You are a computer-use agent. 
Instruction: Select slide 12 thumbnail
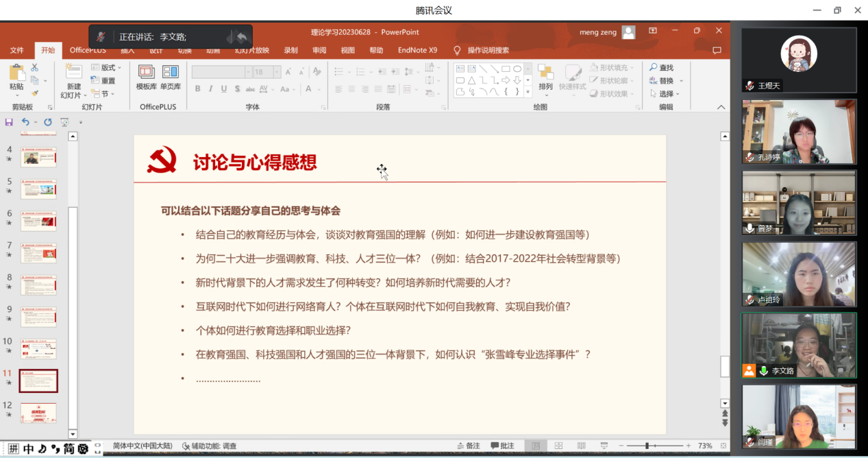[x=38, y=413]
